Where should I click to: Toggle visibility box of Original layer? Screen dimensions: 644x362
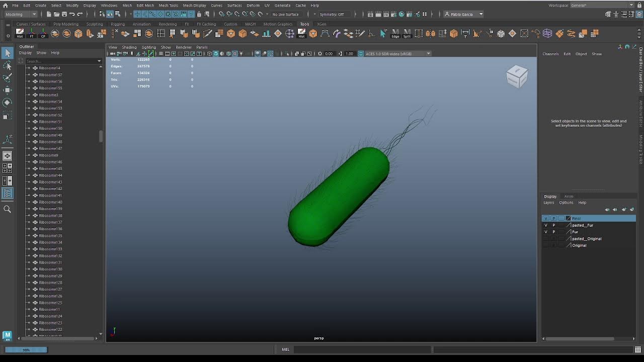click(x=546, y=245)
